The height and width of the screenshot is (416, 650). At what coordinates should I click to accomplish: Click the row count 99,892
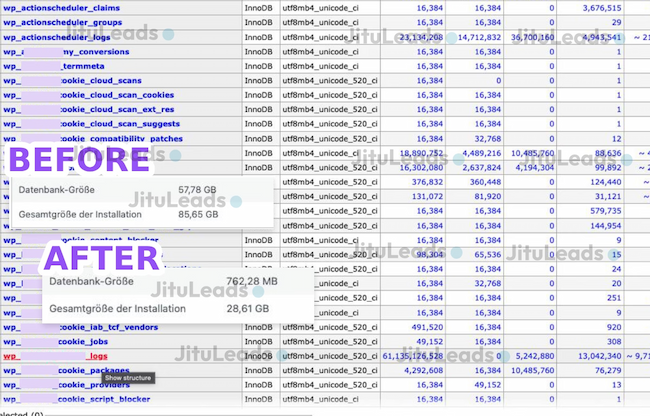point(608,168)
